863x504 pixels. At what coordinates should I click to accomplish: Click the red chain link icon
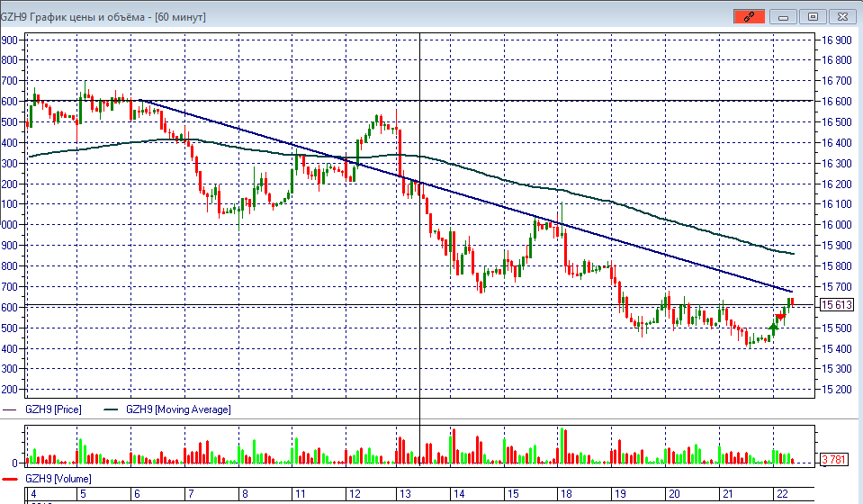[x=749, y=16]
